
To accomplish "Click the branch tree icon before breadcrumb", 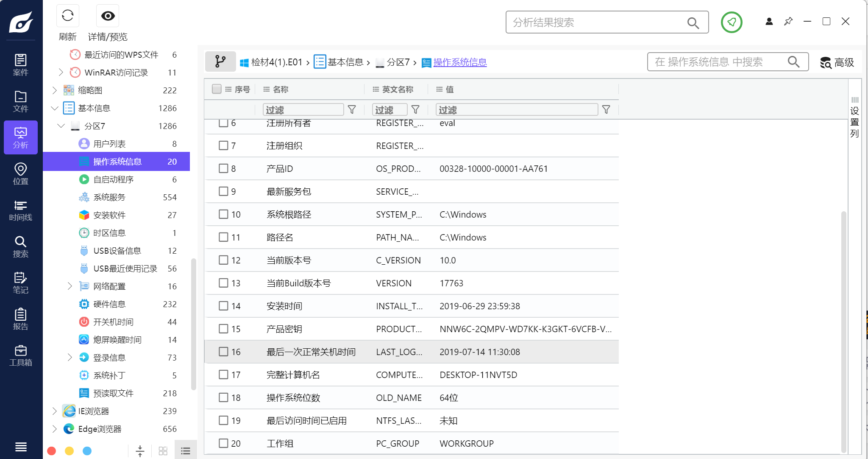I will pyautogui.click(x=220, y=62).
